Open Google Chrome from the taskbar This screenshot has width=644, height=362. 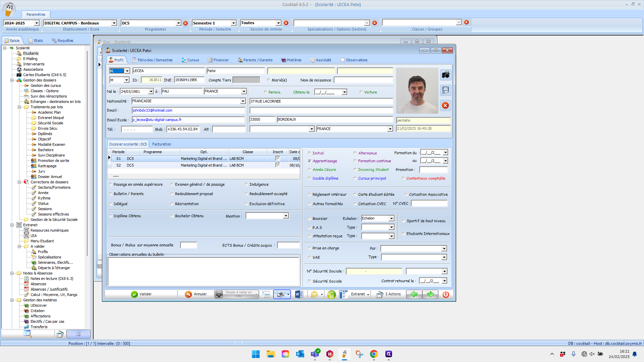374,354
